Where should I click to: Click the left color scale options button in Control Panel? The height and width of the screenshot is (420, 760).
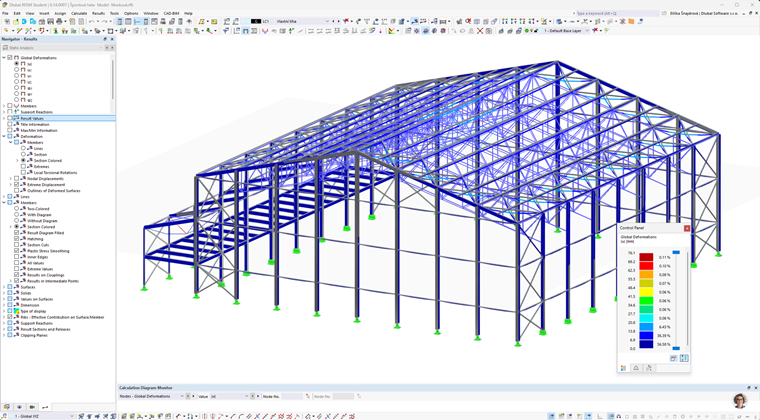coord(673,358)
